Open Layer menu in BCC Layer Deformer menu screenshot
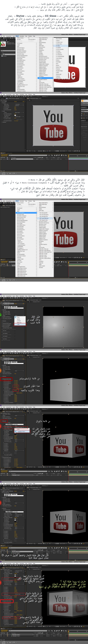The height and width of the screenshot is (644, 88). pyautogui.click(x=14, y=201)
